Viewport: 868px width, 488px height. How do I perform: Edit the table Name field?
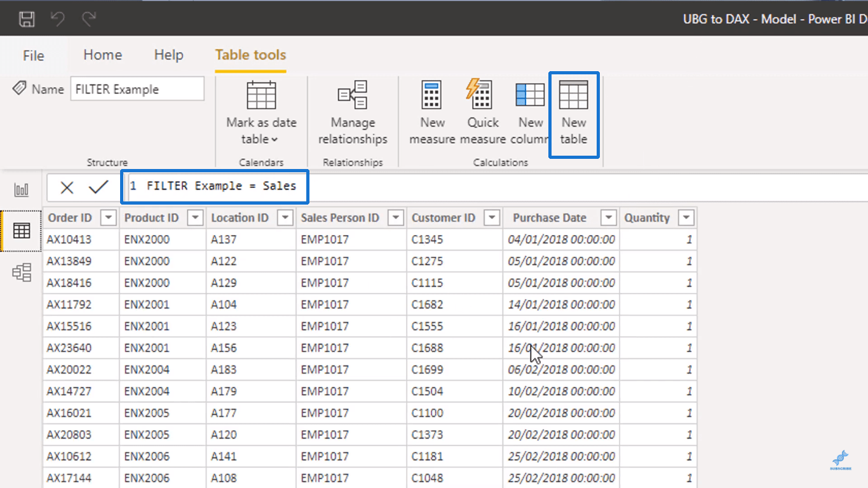137,89
